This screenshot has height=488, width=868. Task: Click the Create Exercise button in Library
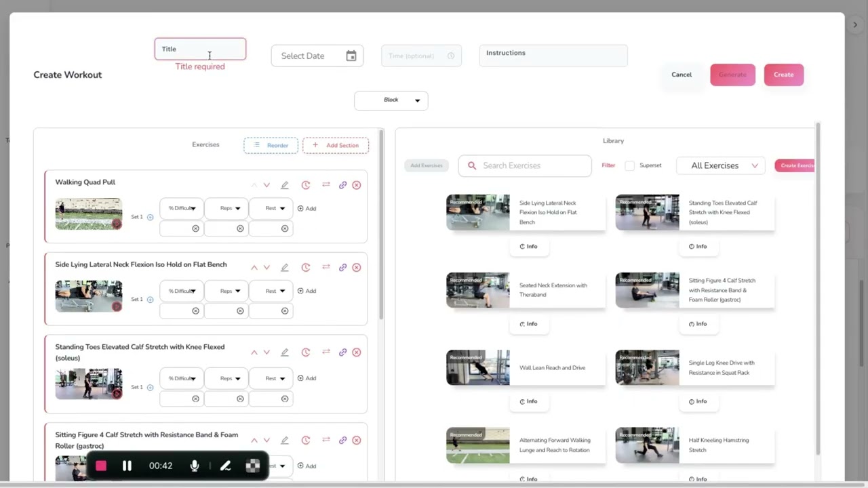click(795, 165)
